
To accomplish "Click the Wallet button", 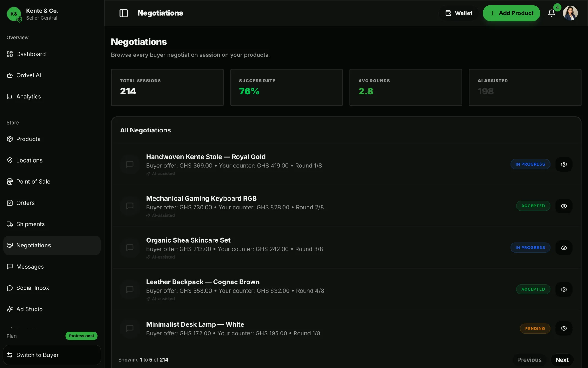I will [x=458, y=13].
